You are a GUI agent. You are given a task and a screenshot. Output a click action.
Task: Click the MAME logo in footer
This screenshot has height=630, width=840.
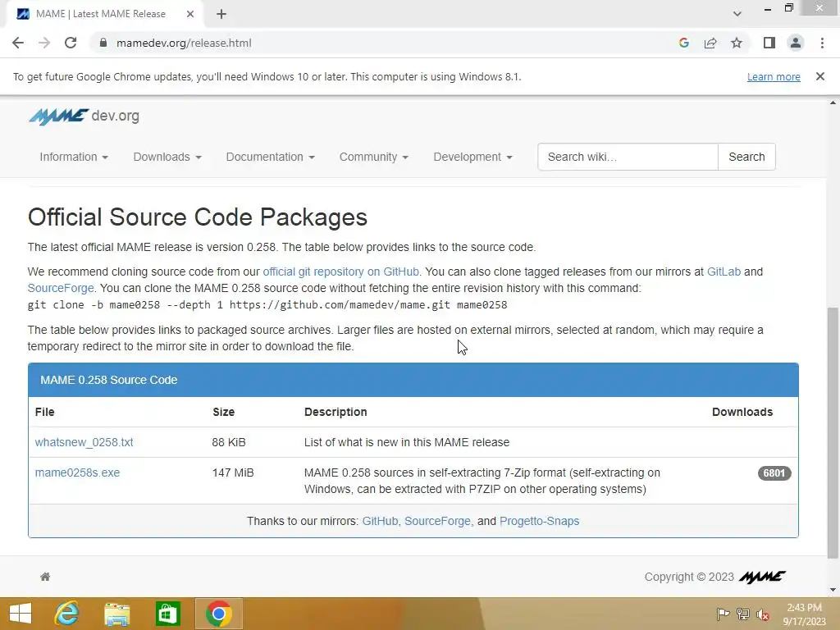coord(762,577)
